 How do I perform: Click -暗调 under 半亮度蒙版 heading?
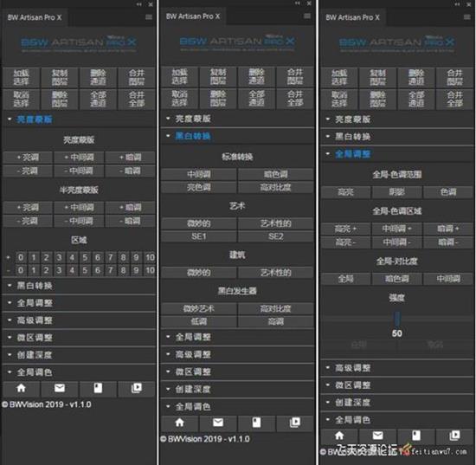(x=130, y=221)
